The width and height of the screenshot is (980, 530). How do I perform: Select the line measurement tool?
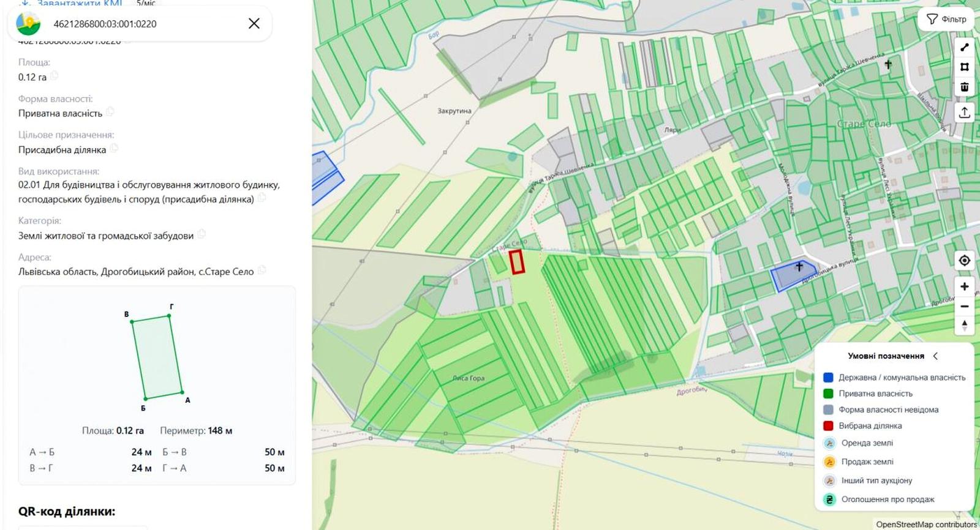click(964, 47)
